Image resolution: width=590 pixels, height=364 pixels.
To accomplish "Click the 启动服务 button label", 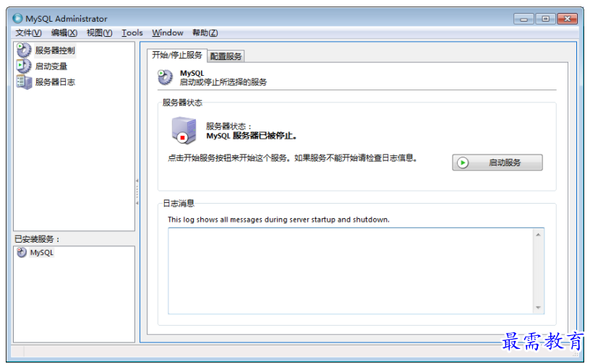I will 505,162.
